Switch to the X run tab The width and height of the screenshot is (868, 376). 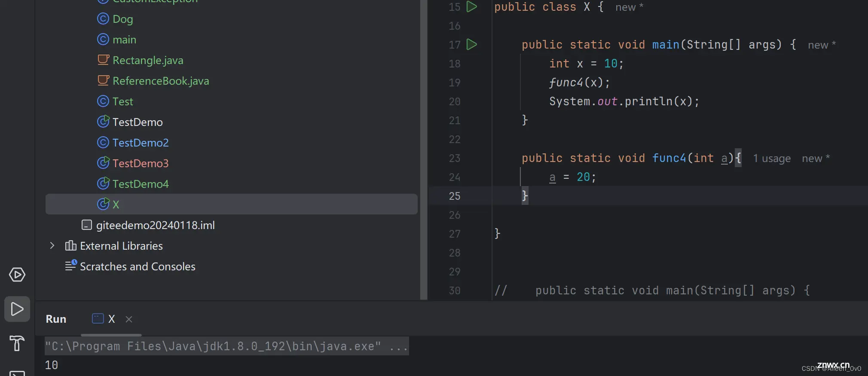coord(111,319)
